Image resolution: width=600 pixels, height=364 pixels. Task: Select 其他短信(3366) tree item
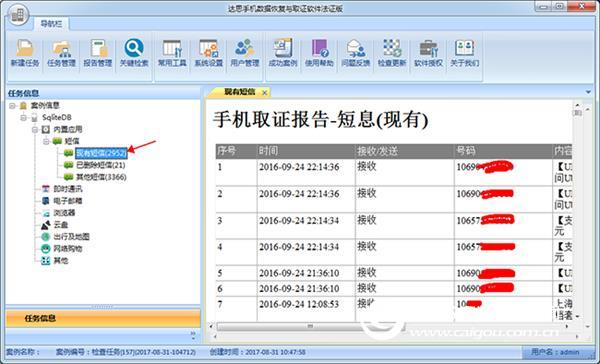click(101, 177)
